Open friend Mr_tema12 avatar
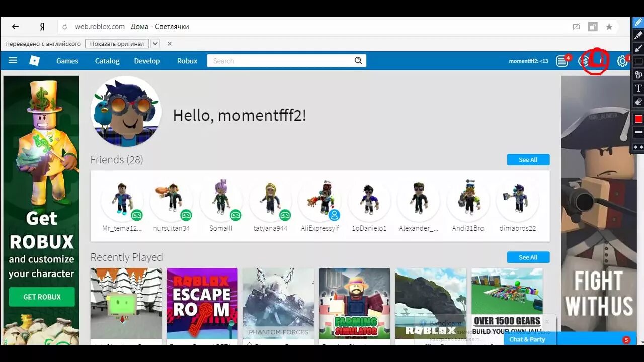This screenshot has height=362, width=644. point(122,200)
